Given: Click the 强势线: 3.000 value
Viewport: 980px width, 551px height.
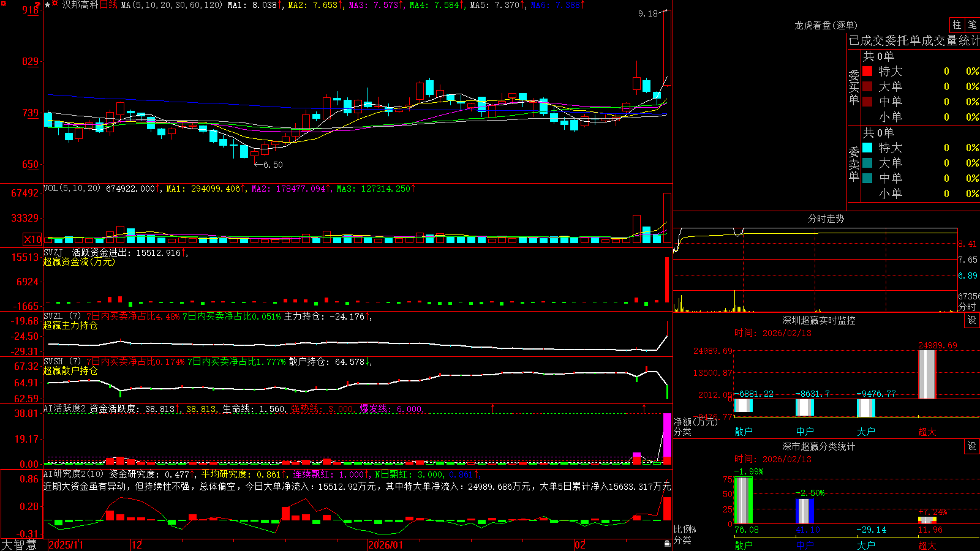Looking at the screenshot, I should (x=322, y=409).
